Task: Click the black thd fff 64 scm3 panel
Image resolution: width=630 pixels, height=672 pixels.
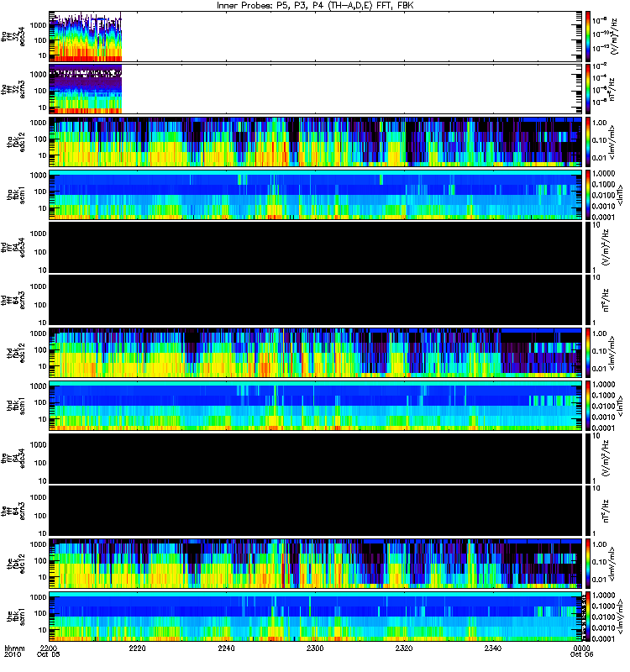Action: tap(316, 300)
